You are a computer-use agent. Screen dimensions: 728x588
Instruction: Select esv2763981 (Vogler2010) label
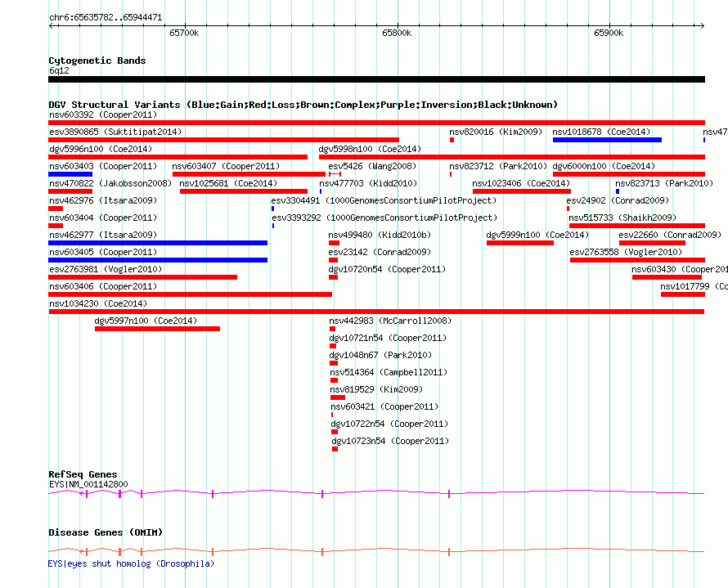tap(106, 269)
